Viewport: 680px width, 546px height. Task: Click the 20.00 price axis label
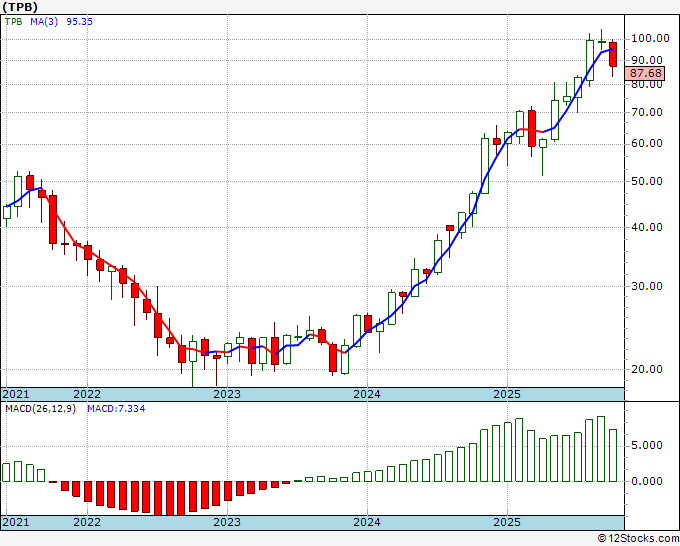[647, 369]
